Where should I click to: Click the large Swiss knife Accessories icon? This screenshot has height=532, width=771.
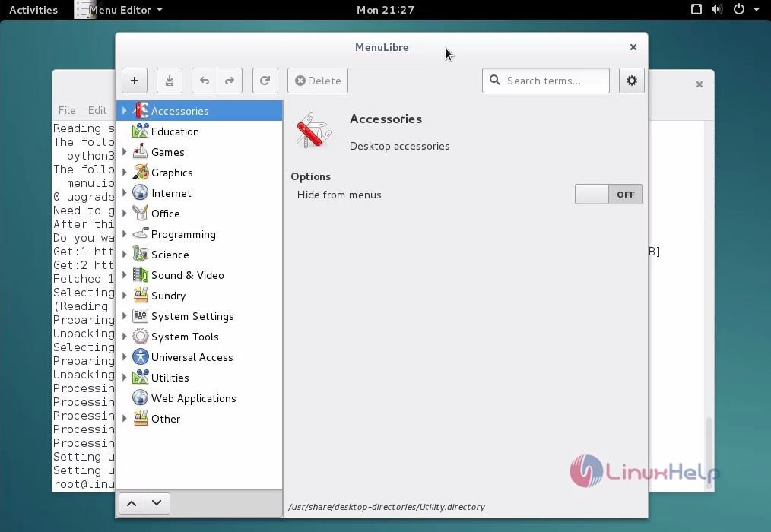313,131
